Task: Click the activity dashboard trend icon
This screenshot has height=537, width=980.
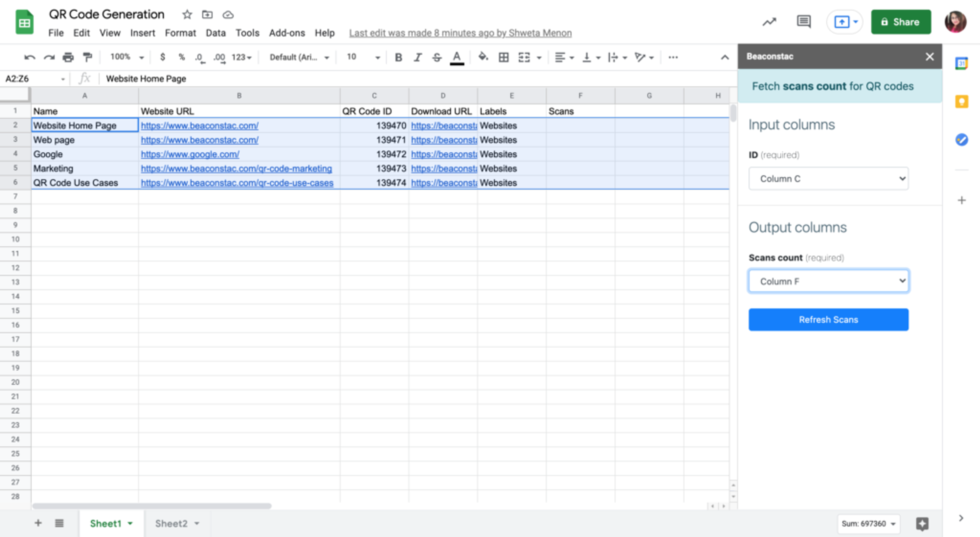Action: point(769,22)
